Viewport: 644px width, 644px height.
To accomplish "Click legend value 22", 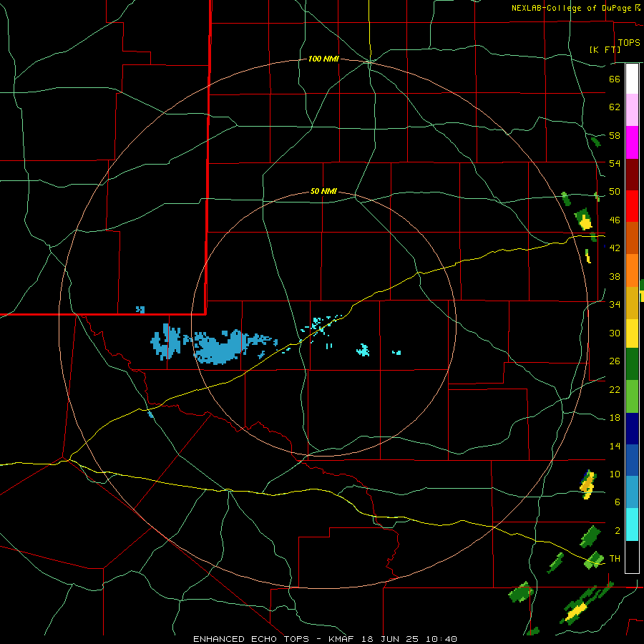I will (615, 389).
